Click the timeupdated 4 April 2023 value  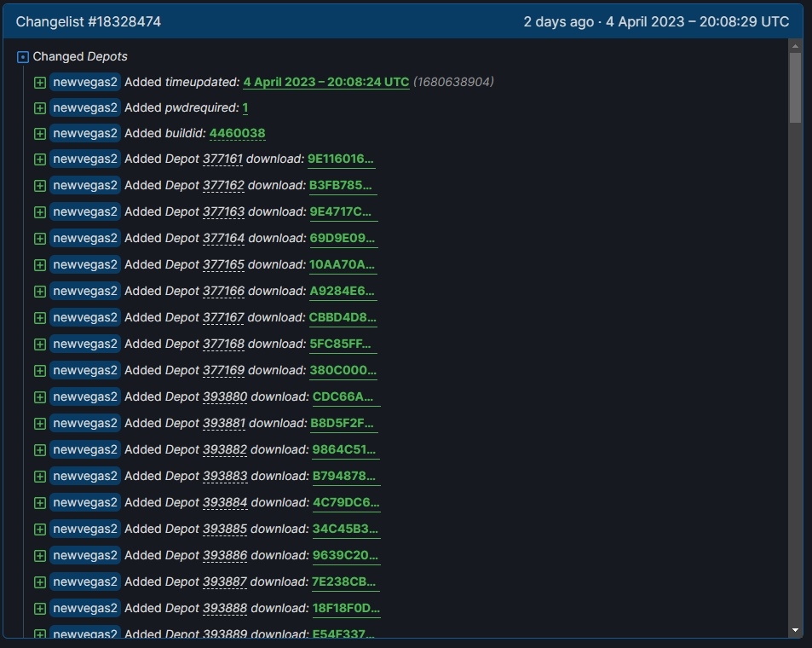pyautogui.click(x=325, y=83)
